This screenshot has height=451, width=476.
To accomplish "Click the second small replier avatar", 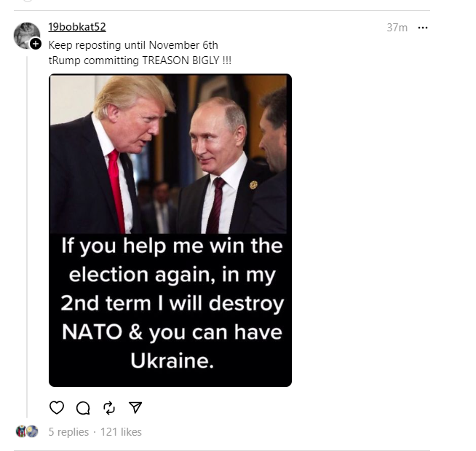I will [32, 431].
